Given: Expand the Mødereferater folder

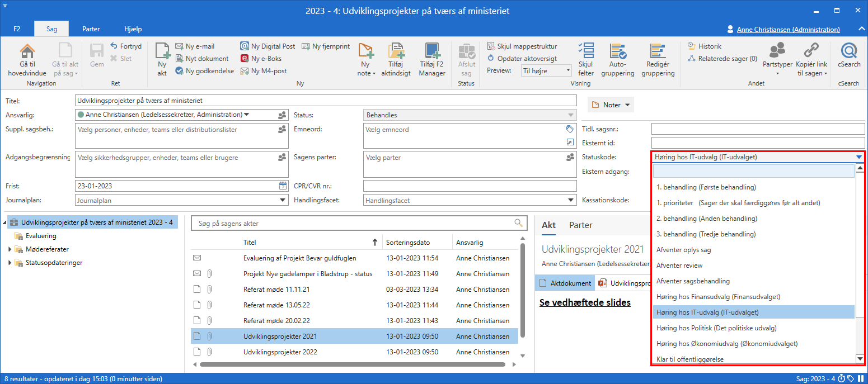Looking at the screenshot, I should 10,249.
